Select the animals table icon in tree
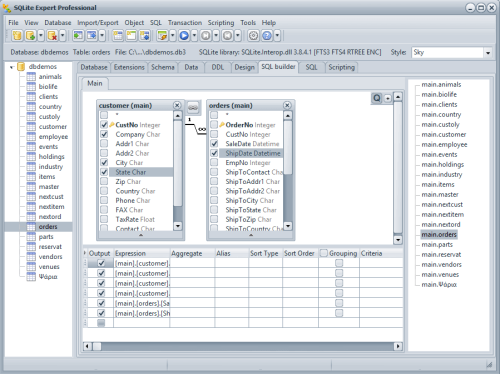Screen dimensions: 500x374 pyautogui.click(x=31, y=77)
